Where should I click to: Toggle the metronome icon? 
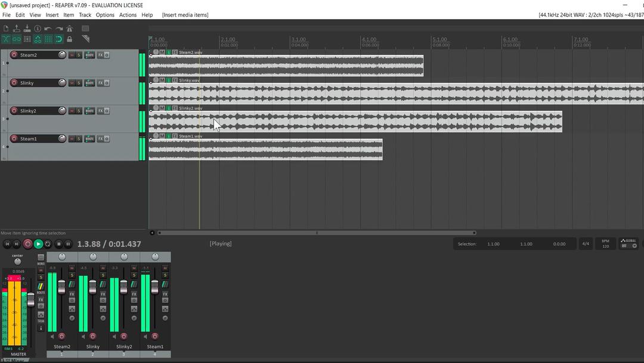point(69,27)
